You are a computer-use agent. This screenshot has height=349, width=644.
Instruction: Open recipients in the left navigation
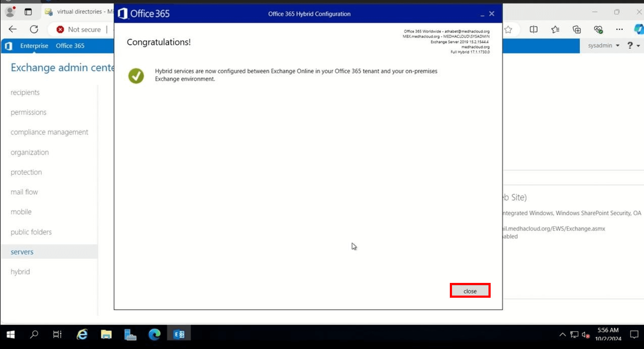coord(25,92)
